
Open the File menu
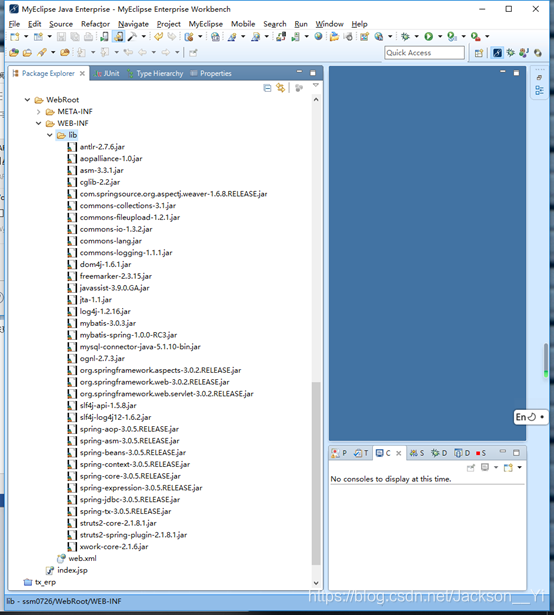click(x=14, y=24)
